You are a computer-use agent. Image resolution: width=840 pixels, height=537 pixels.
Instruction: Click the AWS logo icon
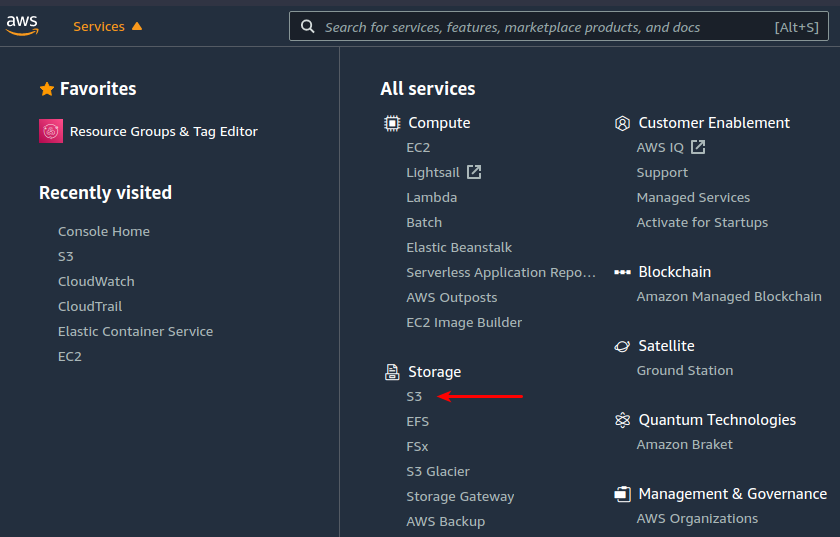[x=22, y=26]
